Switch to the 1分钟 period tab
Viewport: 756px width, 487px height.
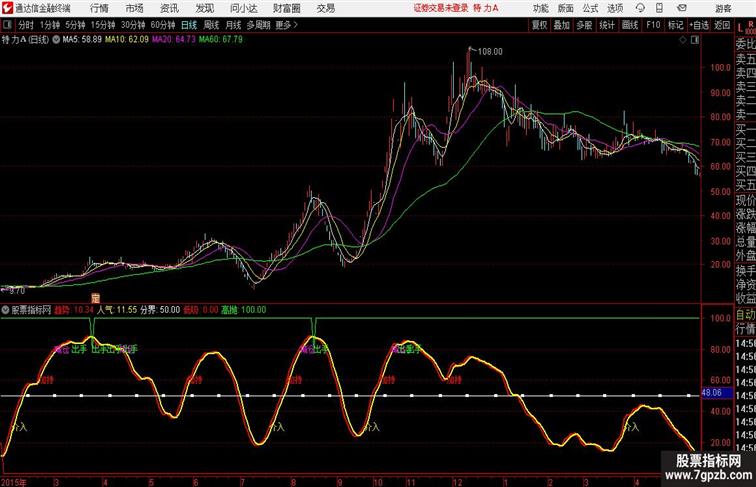point(49,25)
